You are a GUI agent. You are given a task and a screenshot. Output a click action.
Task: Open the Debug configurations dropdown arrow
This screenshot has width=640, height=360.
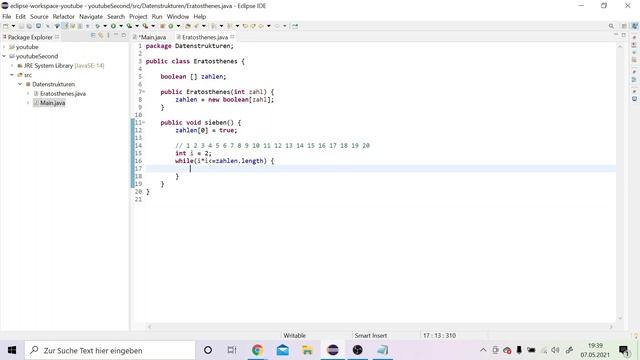point(105,26)
